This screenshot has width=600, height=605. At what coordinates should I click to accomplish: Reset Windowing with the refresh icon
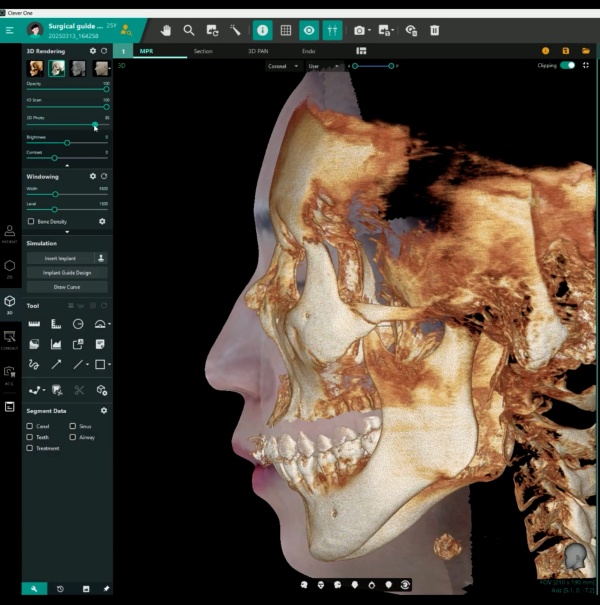tap(104, 176)
